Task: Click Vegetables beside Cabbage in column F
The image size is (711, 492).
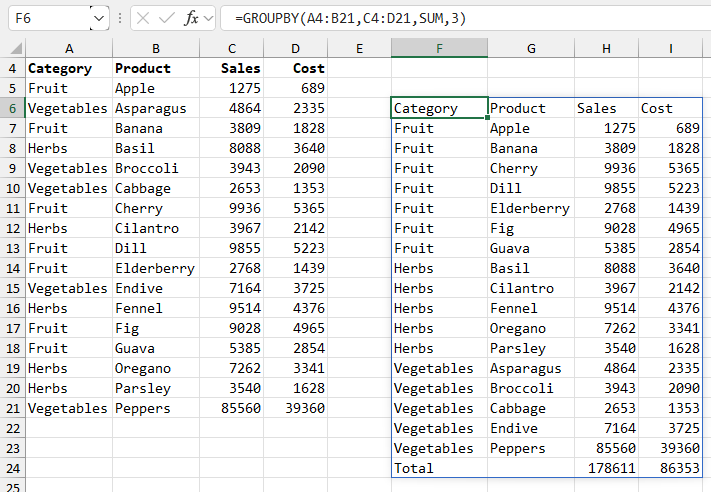Action: pyautogui.click(x=439, y=408)
